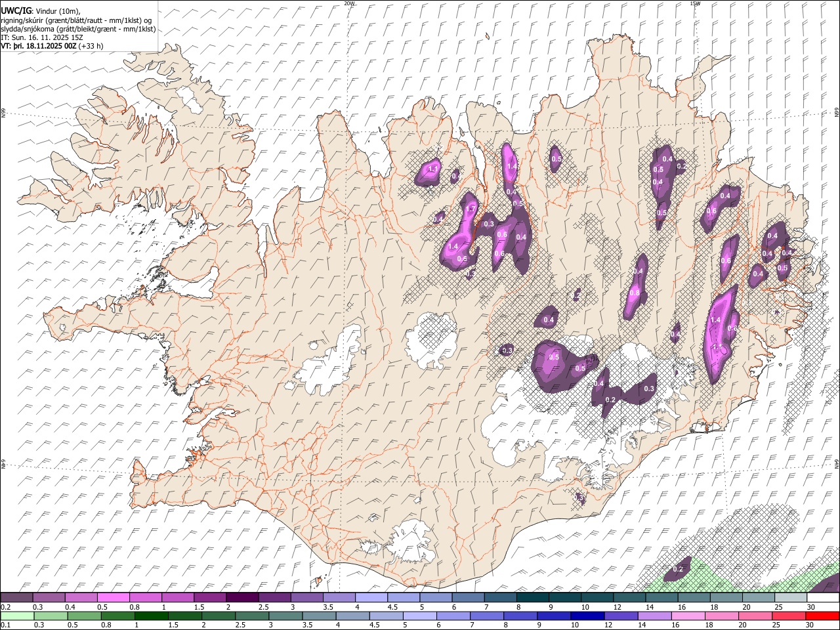The width and height of the screenshot is (840, 630).
Task: Pick the lilac 14–16 swatch in bottom legend row
Action: tap(655, 616)
